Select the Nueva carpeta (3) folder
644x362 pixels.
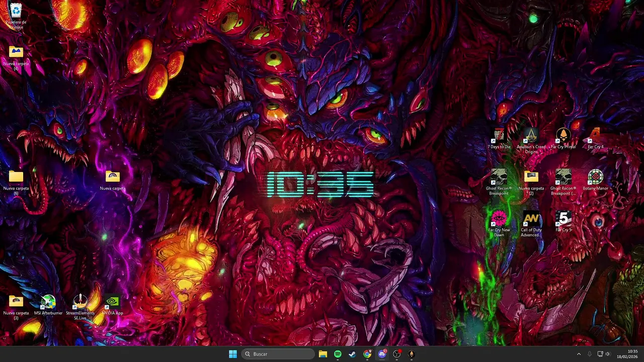point(16,307)
